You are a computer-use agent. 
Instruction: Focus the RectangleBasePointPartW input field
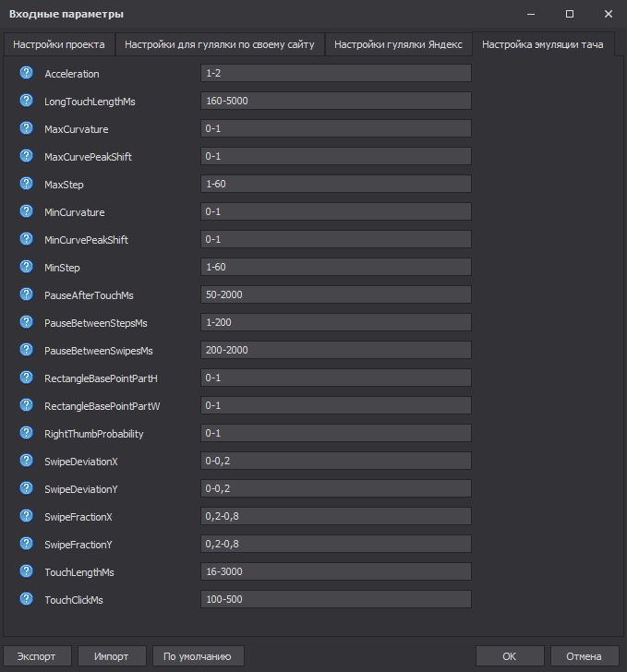[336, 405]
